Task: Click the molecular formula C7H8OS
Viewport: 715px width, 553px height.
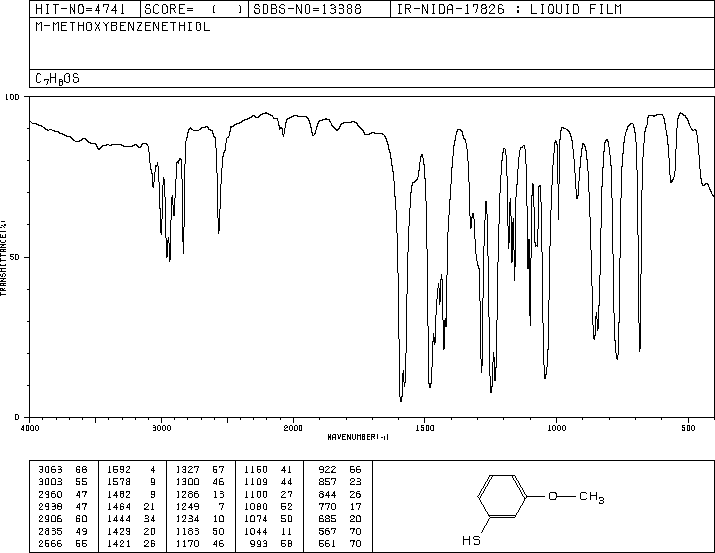Action: pyautogui.click(x=57, y=79)
